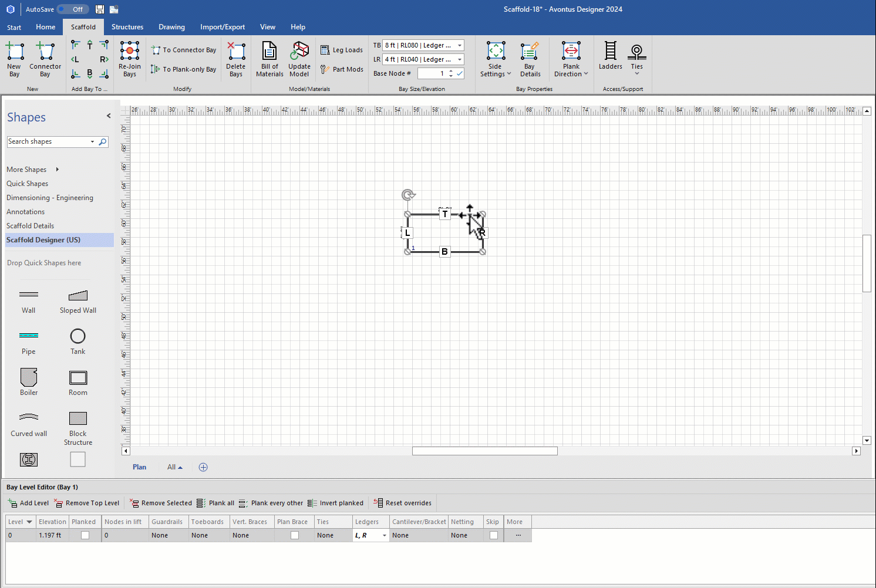Enable the Plan Brace checkbox for level 0

pyautogui.click(x=295, y=535)
